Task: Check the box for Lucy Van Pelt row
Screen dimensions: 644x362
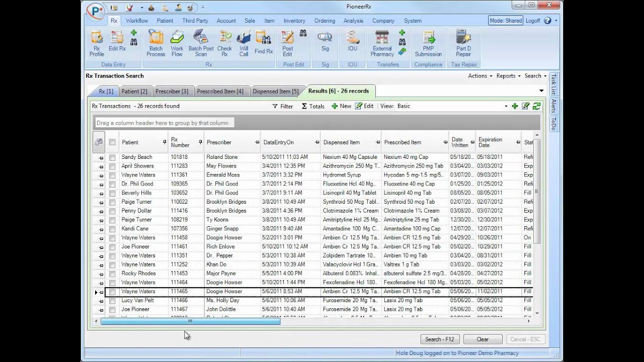Action: point(112,301)
